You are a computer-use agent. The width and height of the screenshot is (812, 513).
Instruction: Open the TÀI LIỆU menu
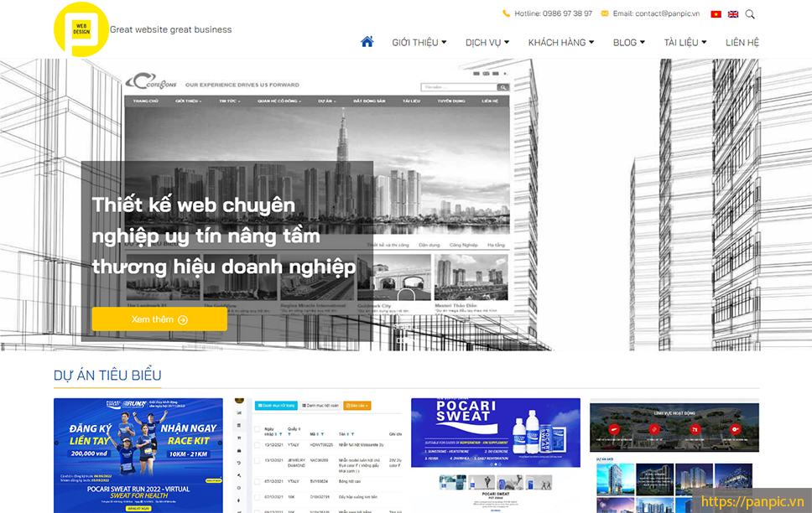[684, 43]
